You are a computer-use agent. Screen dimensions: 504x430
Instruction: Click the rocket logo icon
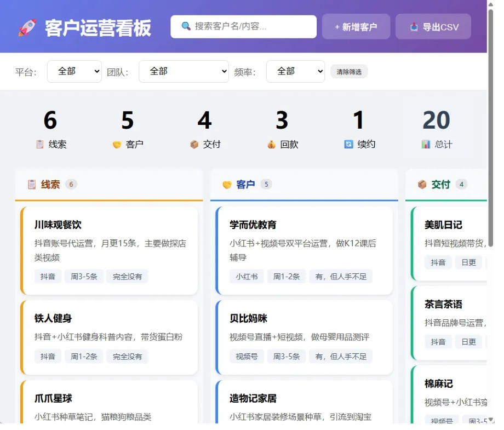(27, 27)
